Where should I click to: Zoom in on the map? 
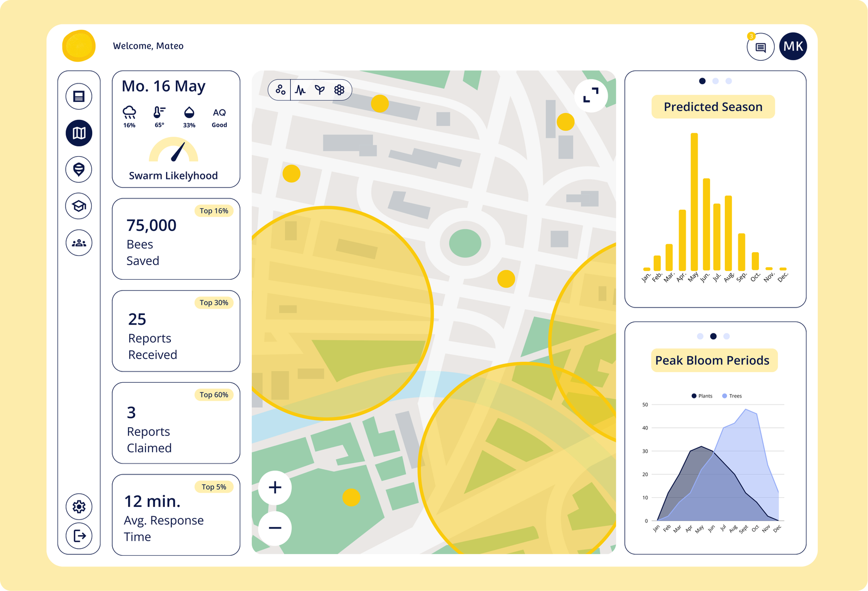[x=274, y=487]
